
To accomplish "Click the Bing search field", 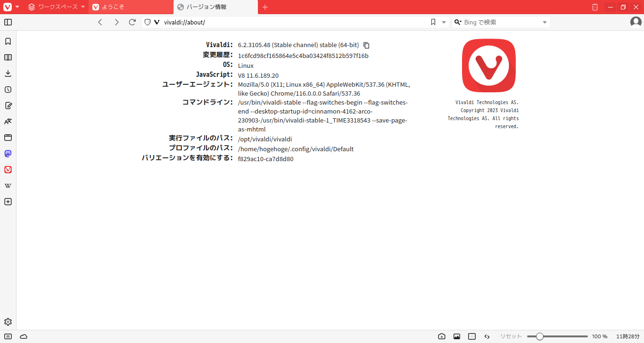I will click(501, 22).
